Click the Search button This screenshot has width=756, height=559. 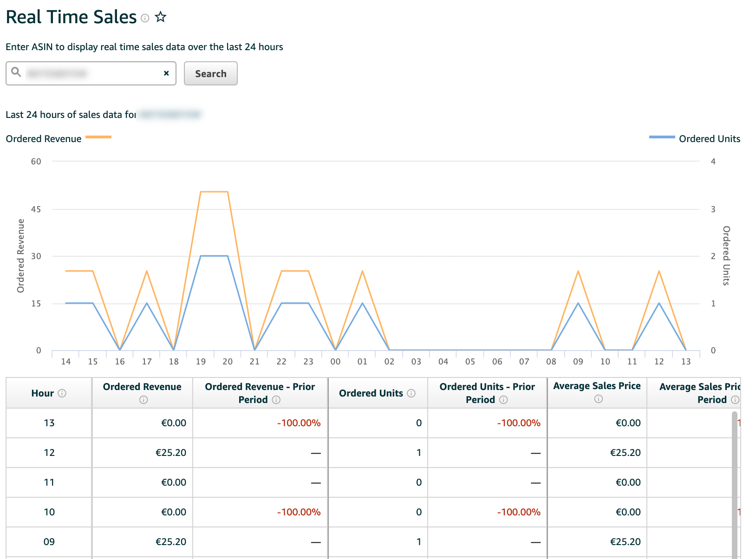[x=210, y=73]
